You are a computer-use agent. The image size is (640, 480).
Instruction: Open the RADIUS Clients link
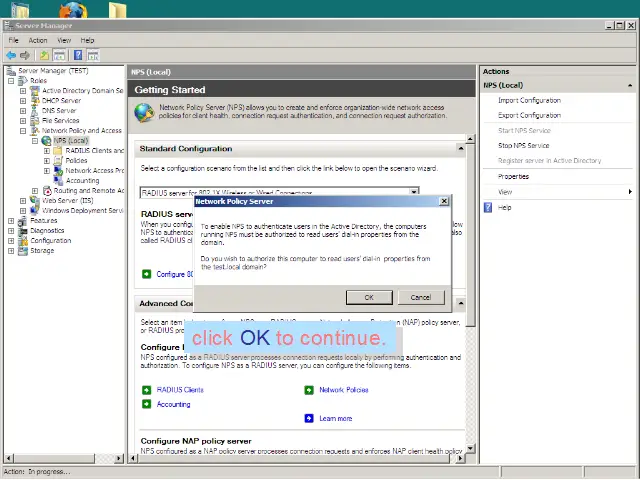pyautogui.click(x=180, y=390)
